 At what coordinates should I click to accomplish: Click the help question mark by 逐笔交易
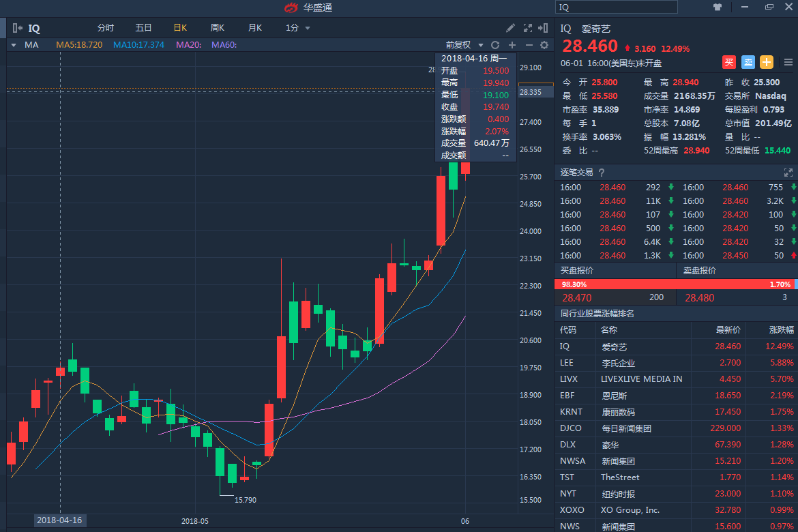pos(602,173)
